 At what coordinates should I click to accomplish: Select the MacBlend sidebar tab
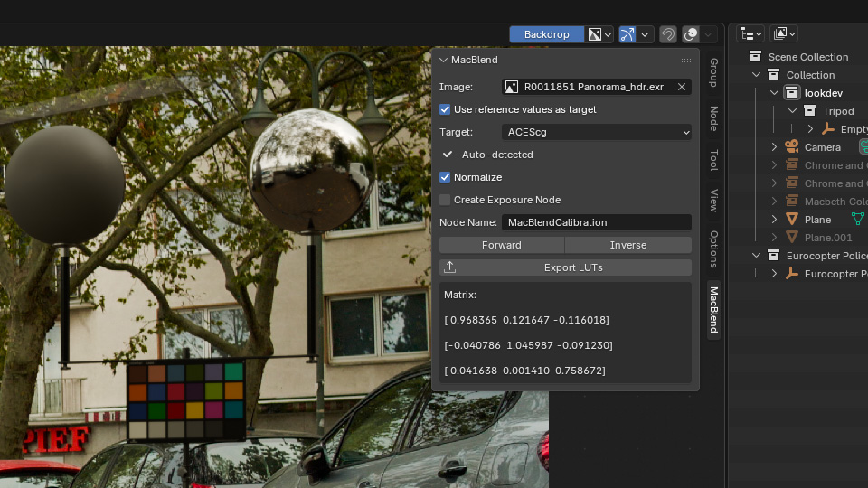click(714, 310)
